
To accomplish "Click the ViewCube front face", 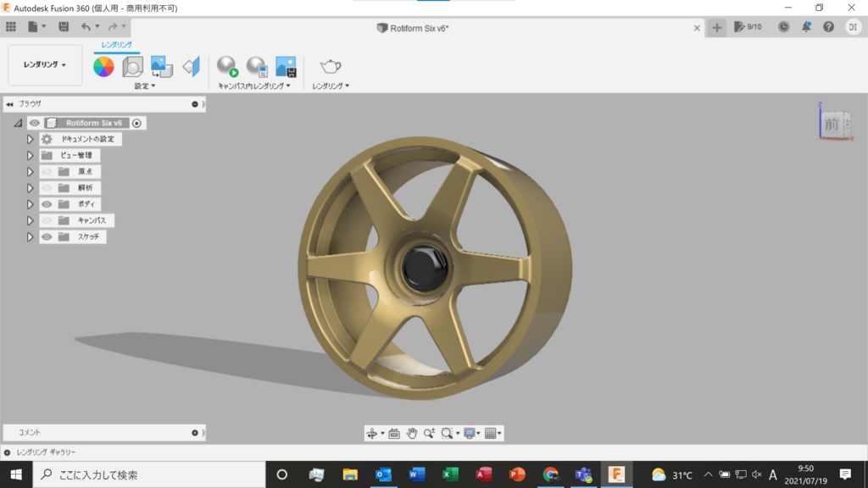I will [832, 124].
